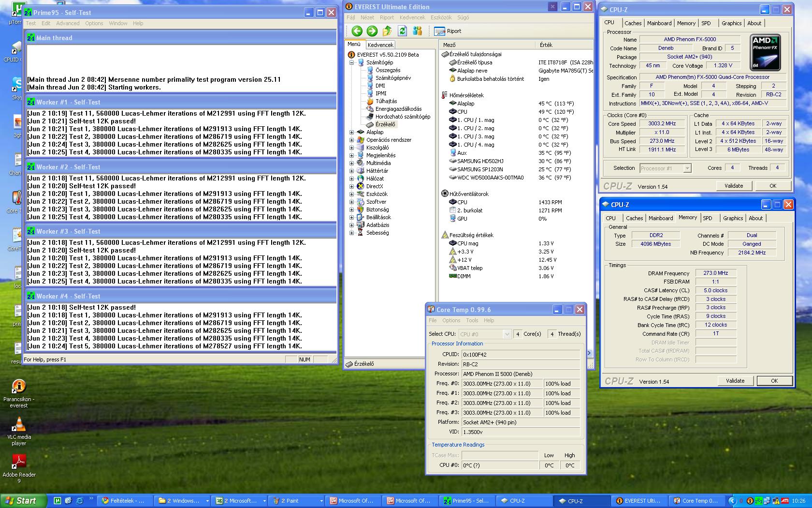
Task: Select CPU temperature row in EVEREST
Action: pos(517,112)
